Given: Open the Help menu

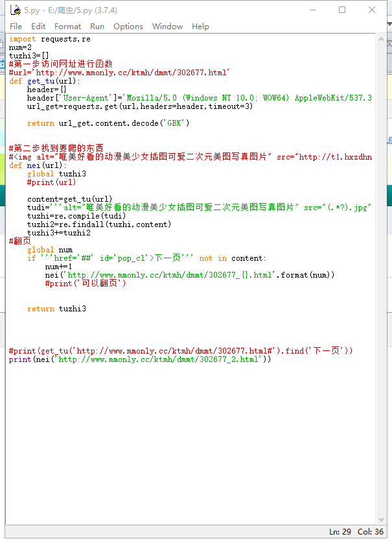Looking at the screenshot, I should (200, 27).
